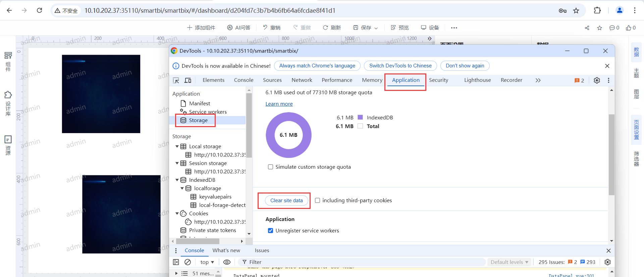Switch to the Elements tab

(x=213, y=80)
